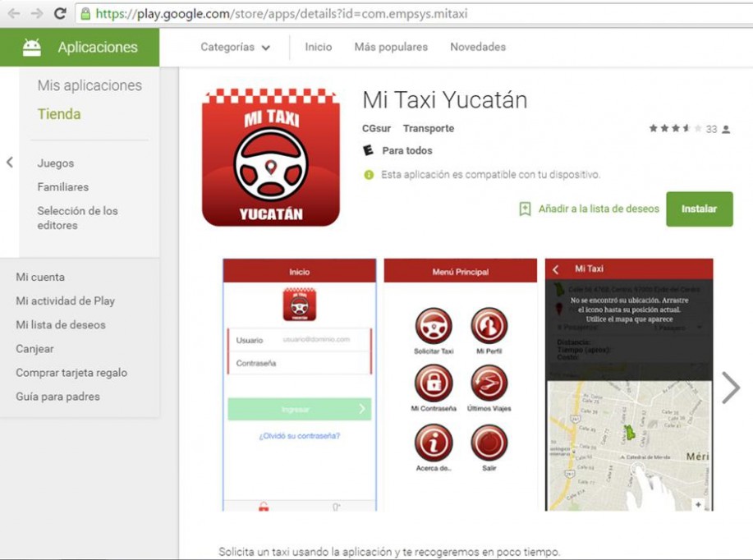Click the Mi Taxi Yucatán title
Image resolution: width=753 pixels, height=560 pixels.
(x=445, y=100)
